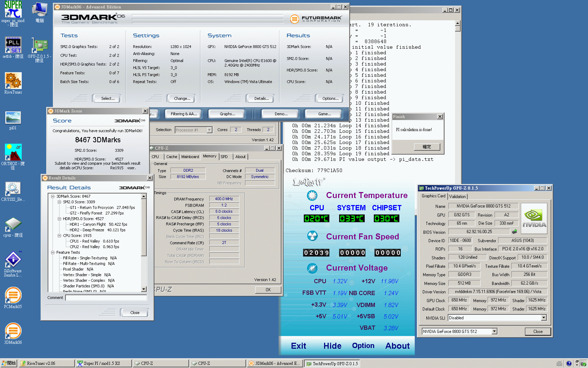Open the NVIDIA SLI dropdown in GPU-Z

(544, 318)
